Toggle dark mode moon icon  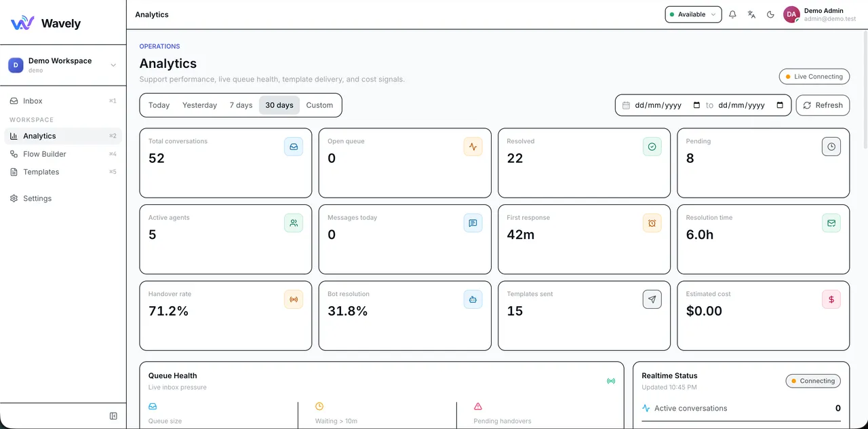pyautogui.click(x=770, y=14)
